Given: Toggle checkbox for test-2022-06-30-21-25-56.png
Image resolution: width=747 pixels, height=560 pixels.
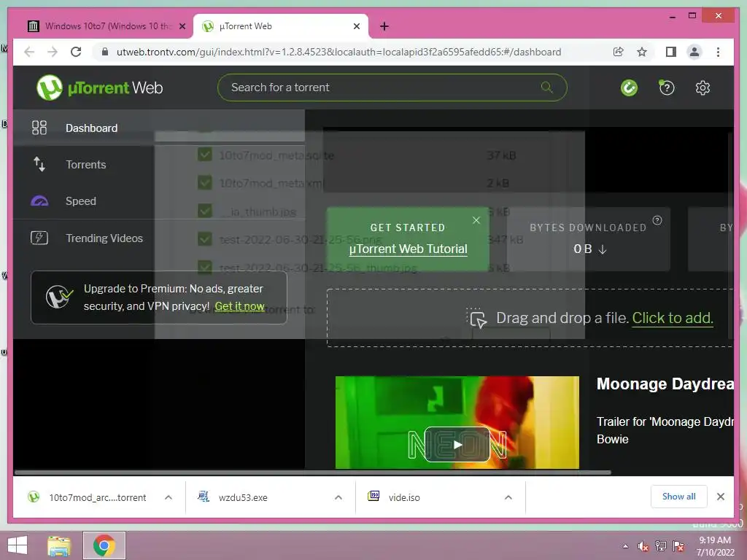Looking at the screenshot, I should (205, 238).
